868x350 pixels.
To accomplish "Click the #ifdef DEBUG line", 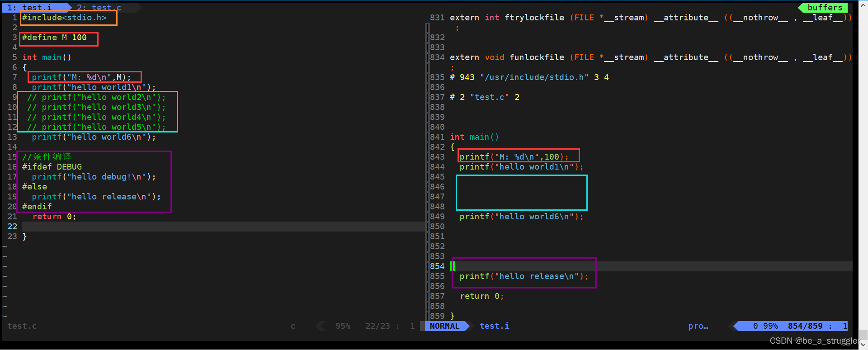I will click(52, 167).
